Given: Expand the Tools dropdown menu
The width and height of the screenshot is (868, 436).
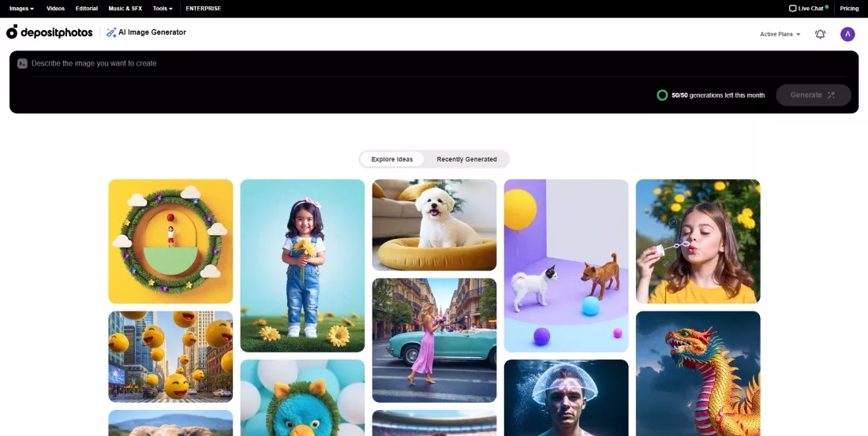Looking at the screenshot, I should pos(163,9).
